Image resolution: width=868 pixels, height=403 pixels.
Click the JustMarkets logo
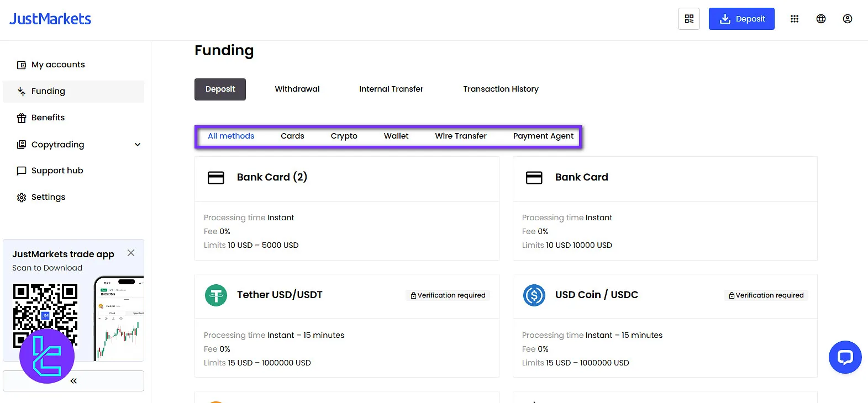pos(50,19)
